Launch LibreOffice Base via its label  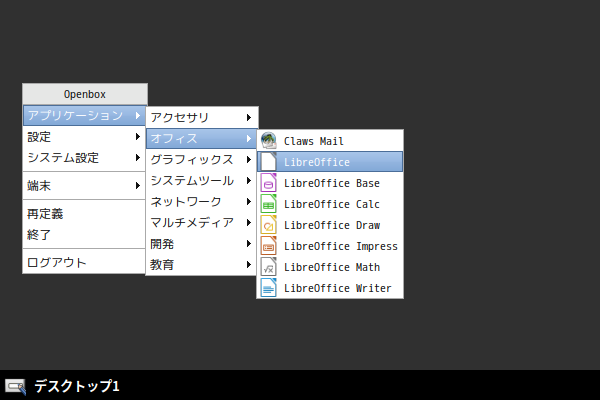point(332,183)
